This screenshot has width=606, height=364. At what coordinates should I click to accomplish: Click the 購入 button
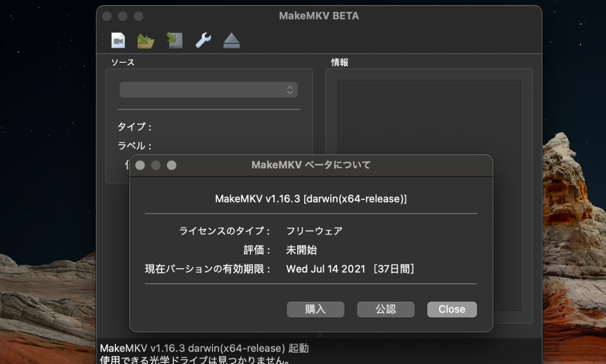pyautogui.click(x=315, y=310)
